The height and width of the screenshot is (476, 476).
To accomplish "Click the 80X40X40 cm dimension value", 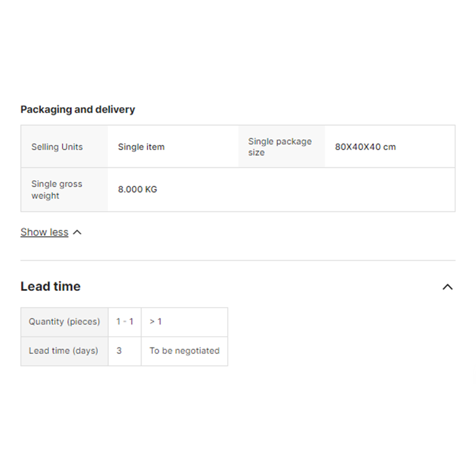I will (x=365, y=147).
